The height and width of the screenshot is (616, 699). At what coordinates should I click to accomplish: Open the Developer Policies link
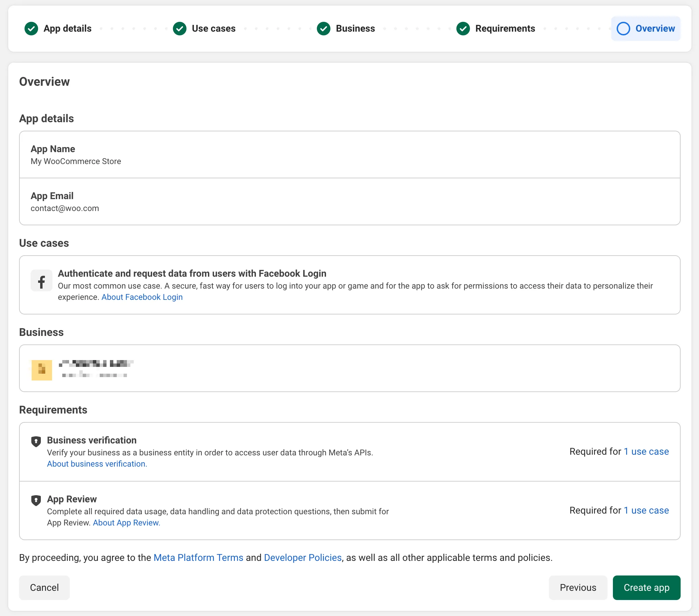(303, 557)
